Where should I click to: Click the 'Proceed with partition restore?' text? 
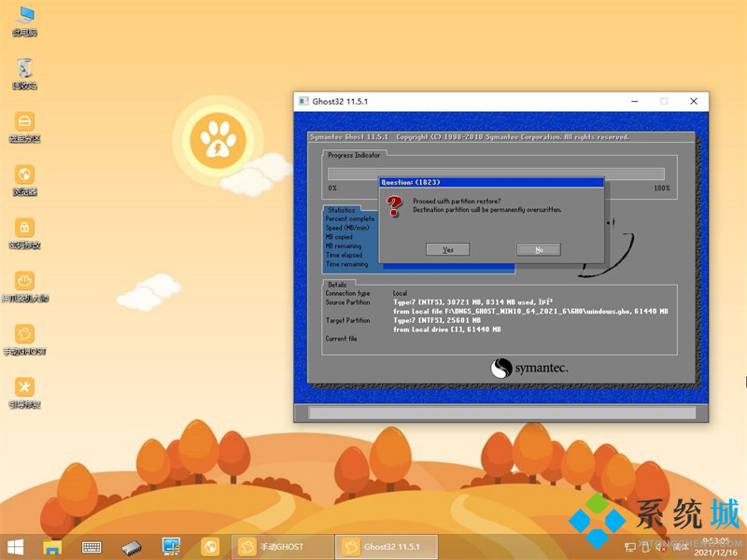pos(457,201)
